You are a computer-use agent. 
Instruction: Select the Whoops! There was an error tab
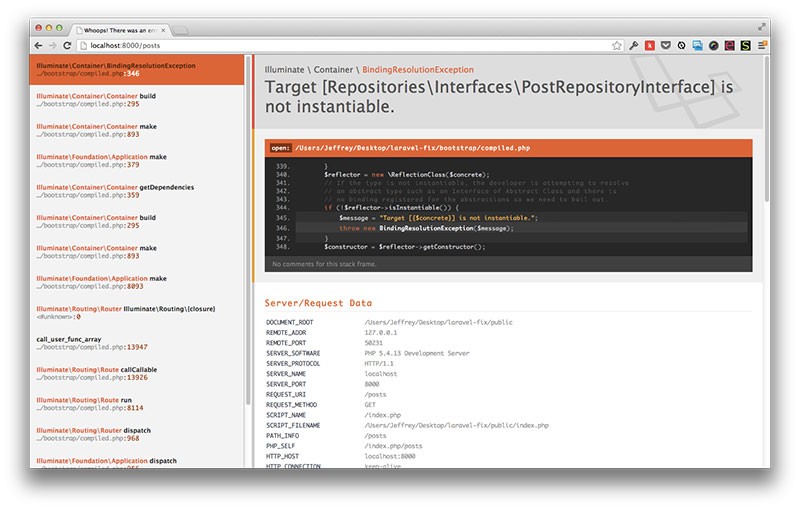(x=119, y=31)
